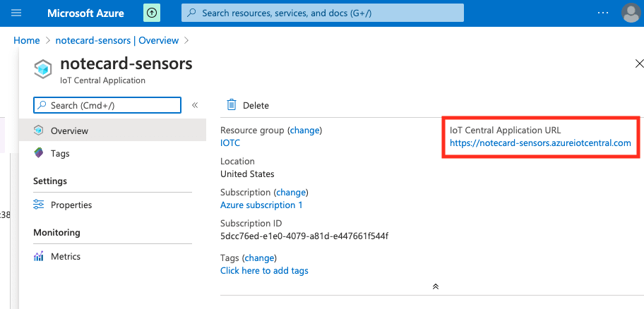This screenshot has width=644, height=309.
Task: Click the Subscription ID label
Action: (251, 223)
